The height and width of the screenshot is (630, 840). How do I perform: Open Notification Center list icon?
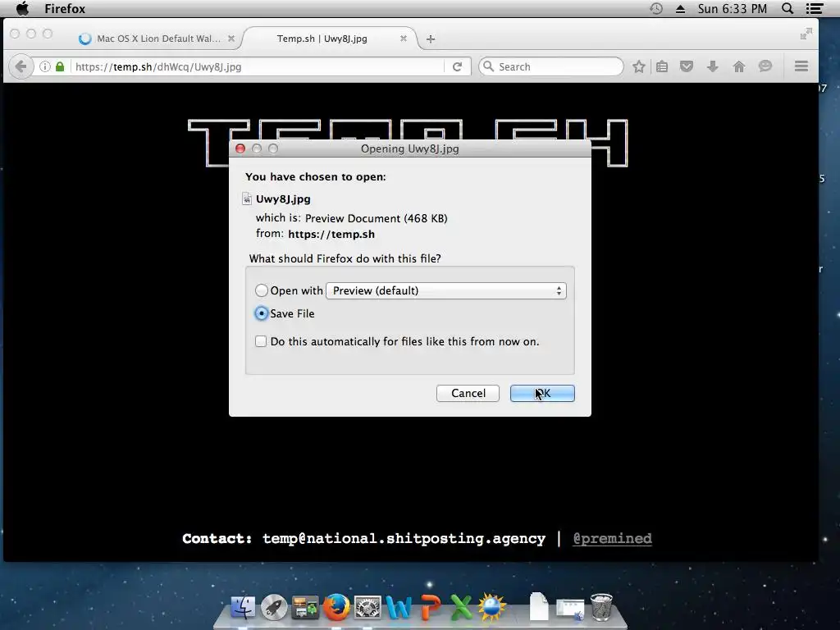pyautogui.click(x=815, y=8)
